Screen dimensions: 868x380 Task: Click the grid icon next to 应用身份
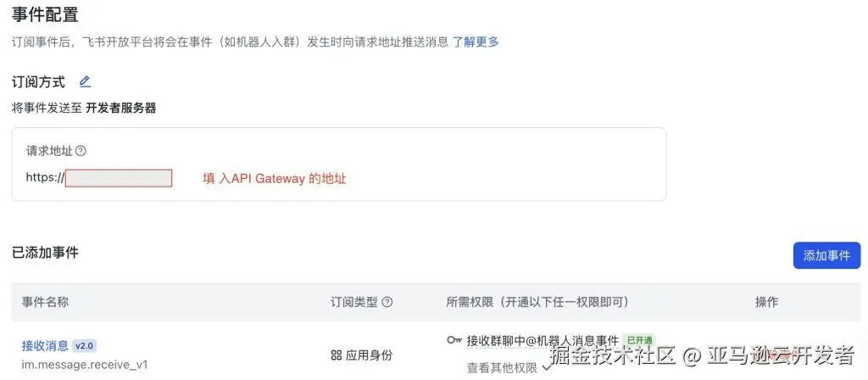tap(336, 355)
